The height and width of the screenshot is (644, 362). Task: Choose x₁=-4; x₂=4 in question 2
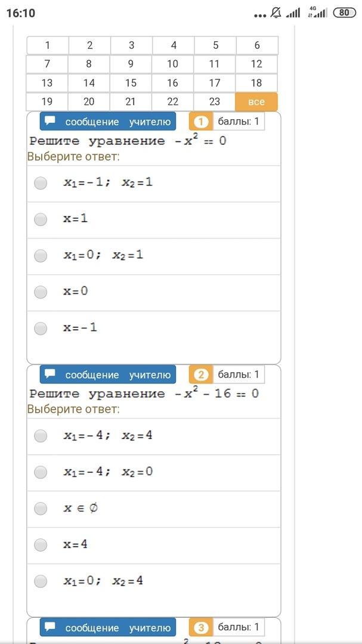[41, 436]
